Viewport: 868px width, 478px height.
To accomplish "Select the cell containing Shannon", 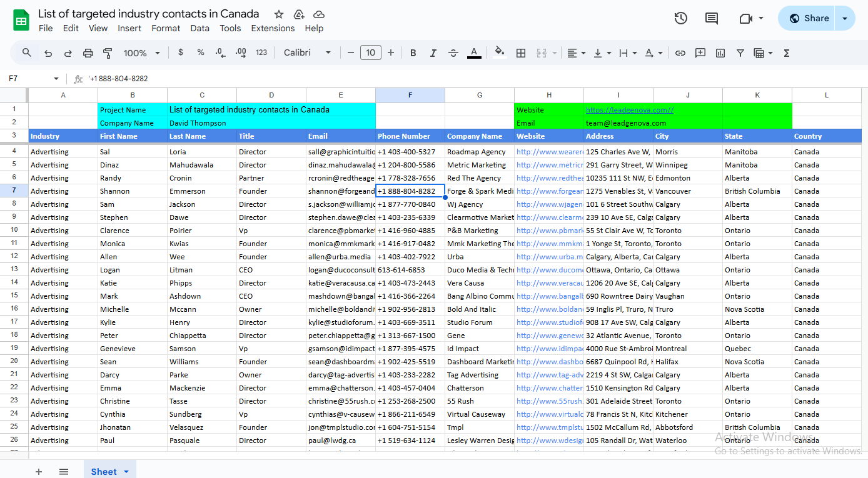I will click(133, 191).
